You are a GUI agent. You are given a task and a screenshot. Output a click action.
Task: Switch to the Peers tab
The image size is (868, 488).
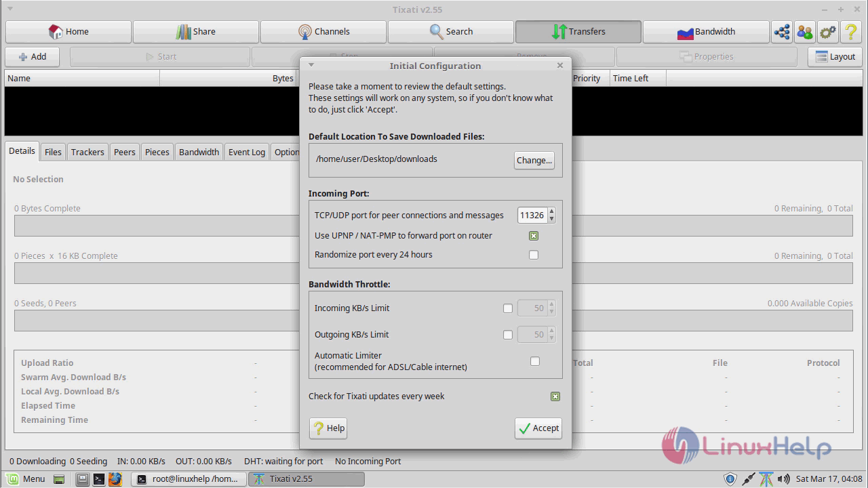pyautogui.click(x=124, y=152)
